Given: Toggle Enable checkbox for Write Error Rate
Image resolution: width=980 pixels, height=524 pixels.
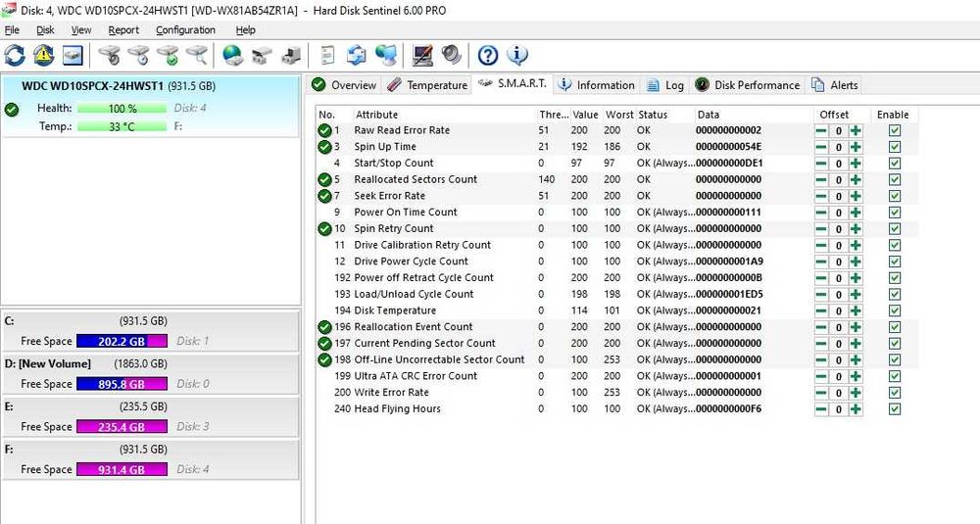Looking at the screenshot, I should 895,394.
